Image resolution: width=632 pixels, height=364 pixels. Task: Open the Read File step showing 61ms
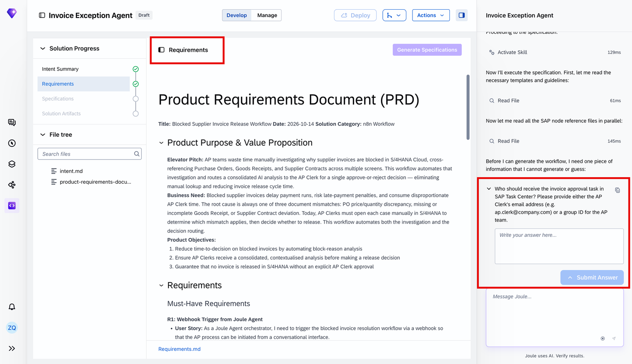tap(555, 101)
